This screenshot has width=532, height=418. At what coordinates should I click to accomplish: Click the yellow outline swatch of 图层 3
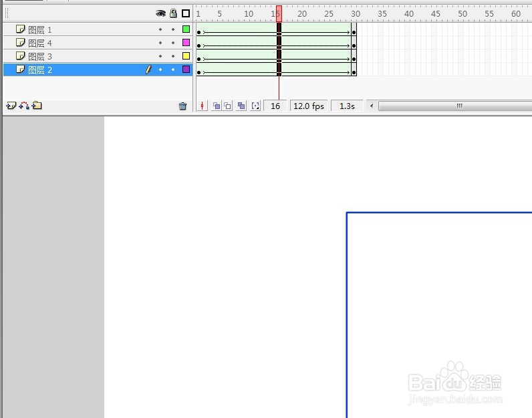click(x=186, y=56)
